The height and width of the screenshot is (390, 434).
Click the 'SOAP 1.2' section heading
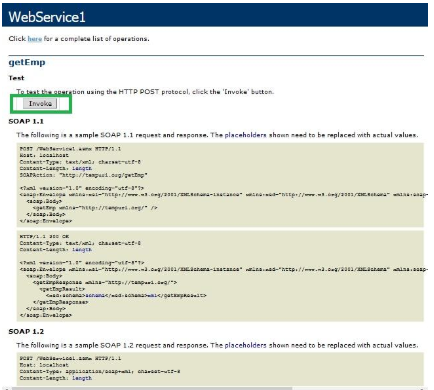point(26,331)
